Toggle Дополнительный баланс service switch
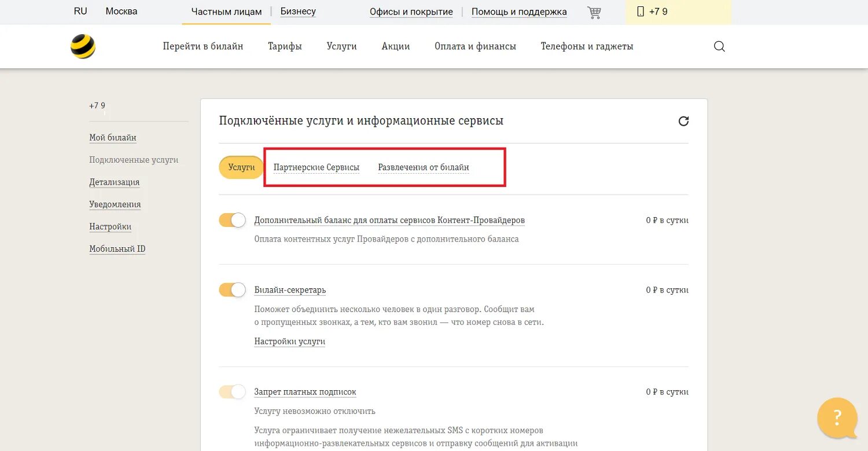 (233, 220)
